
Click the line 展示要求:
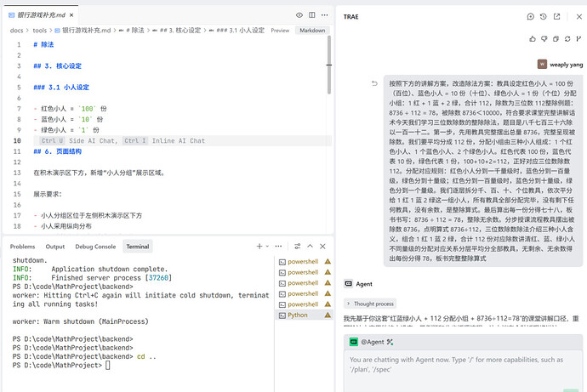(x=48, y=194)
